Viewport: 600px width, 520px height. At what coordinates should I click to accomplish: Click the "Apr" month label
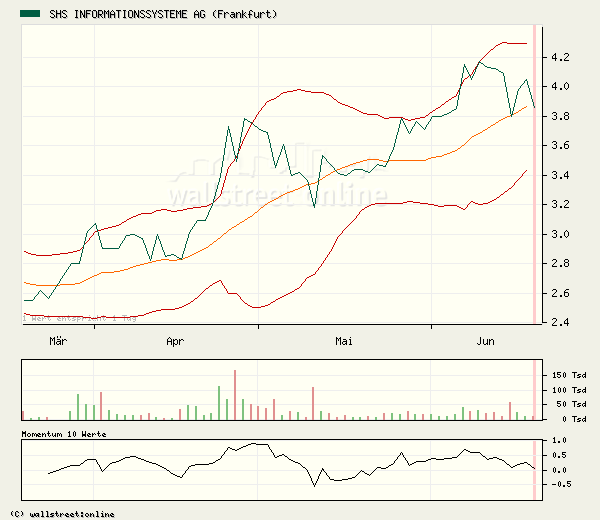click(175, 342)
